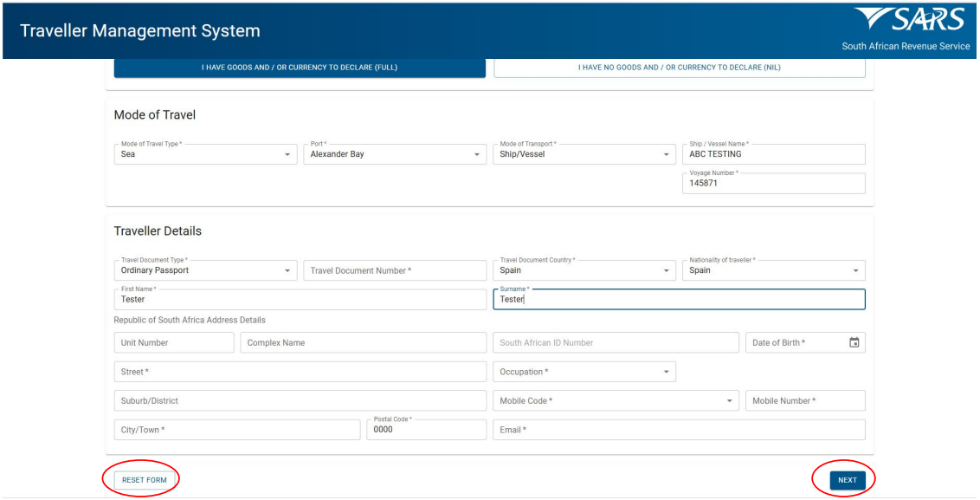Open the Mode of Transport dropdown
Screen dimensions: 980x500
(583, 154)
